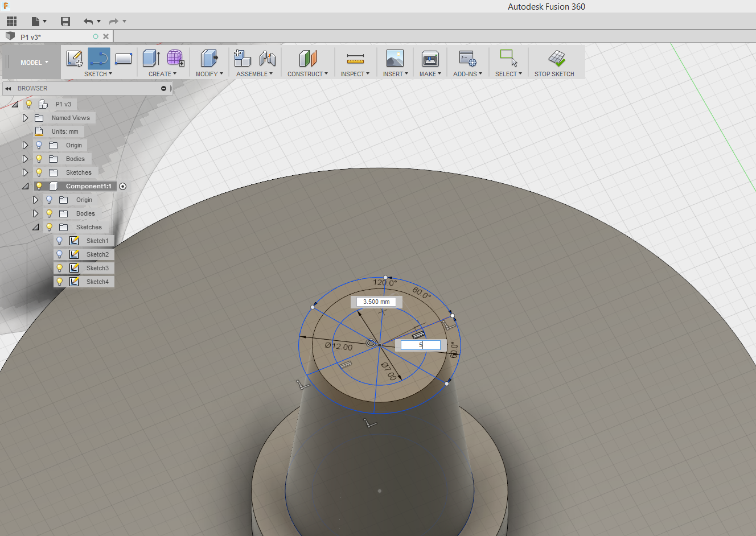Collapse the P1 v3 root node
This screenshot has height=536, width=756.
15,104
